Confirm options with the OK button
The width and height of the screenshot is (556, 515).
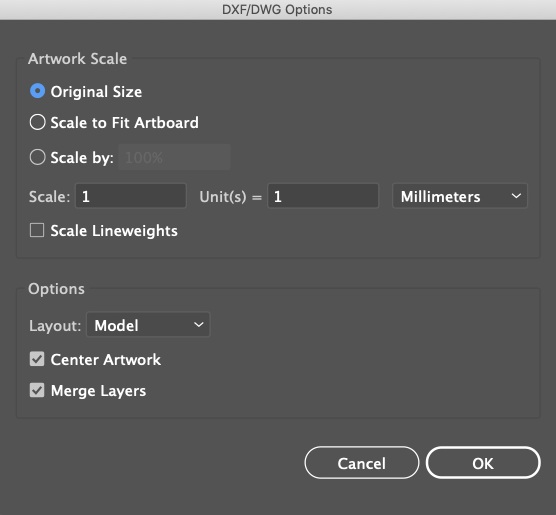[x=483, y=463]
